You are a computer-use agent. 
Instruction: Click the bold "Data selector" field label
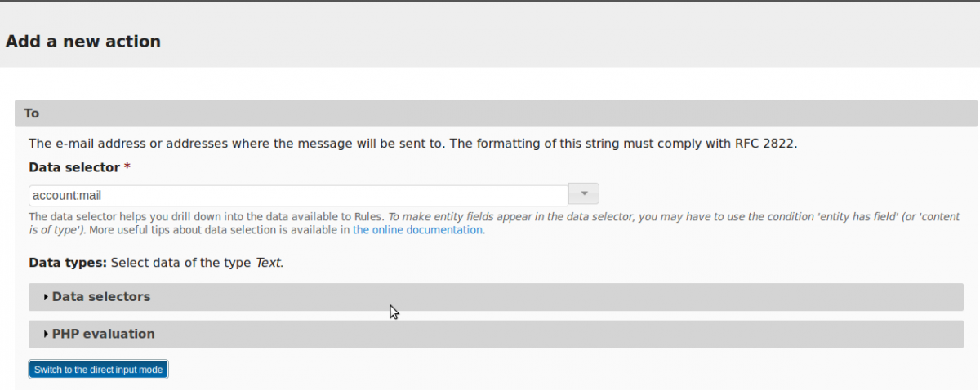coord(74,167)
